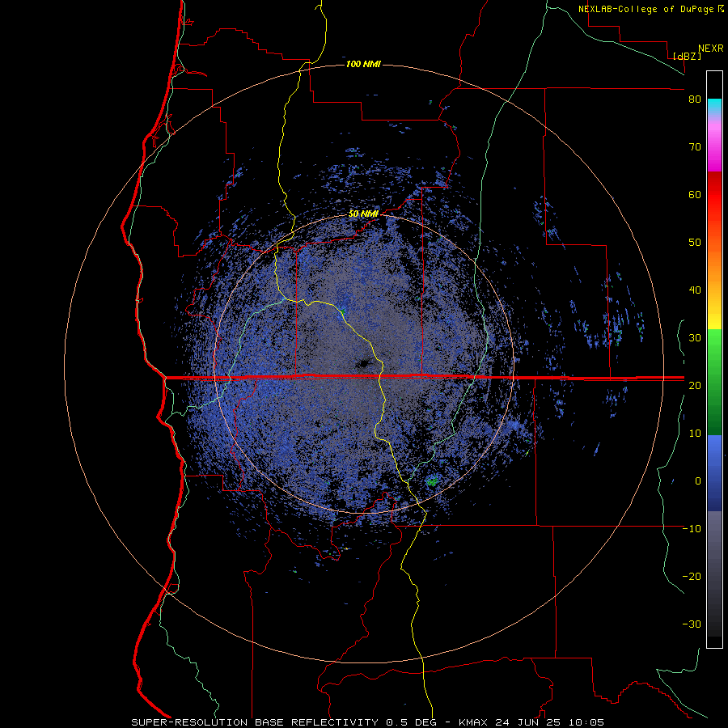Viewport: 728px width, 728px height.
Task: Click the 50 NMI range ring label
Action: click(x=363, y=214)
